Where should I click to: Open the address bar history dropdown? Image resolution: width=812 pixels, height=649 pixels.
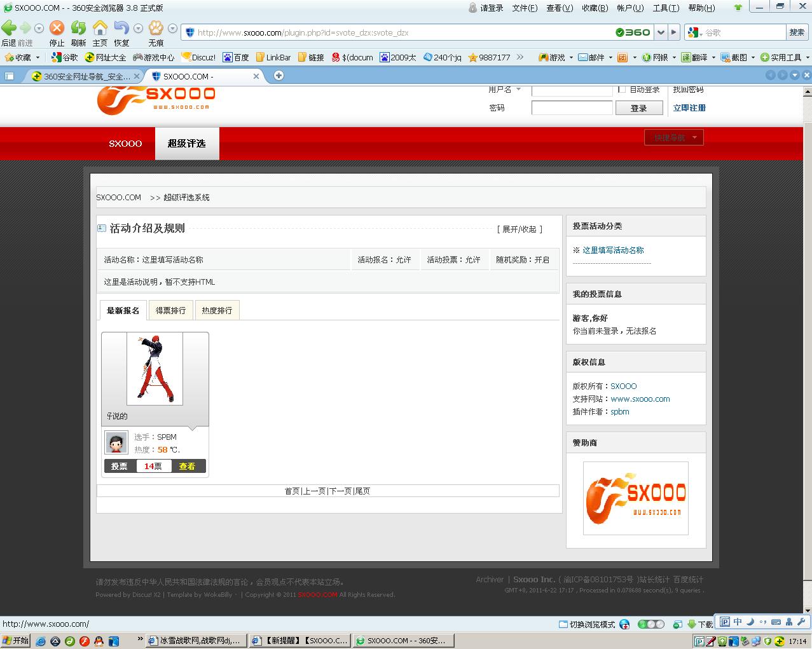pyautogui.click(x=661, y=32)
